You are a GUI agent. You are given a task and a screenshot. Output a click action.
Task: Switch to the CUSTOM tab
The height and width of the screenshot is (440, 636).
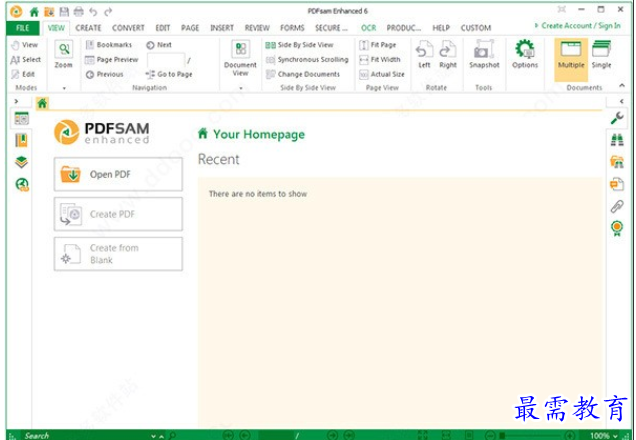click(x=476, y=28)
